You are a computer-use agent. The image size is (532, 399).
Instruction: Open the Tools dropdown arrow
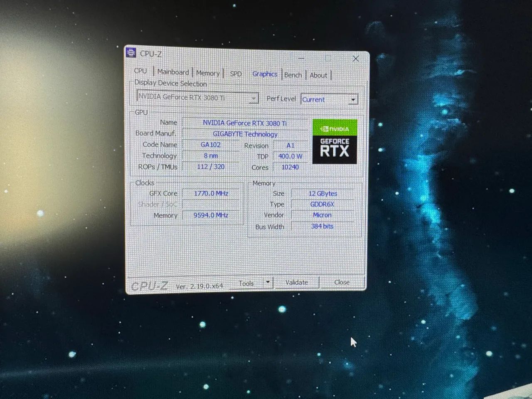[268, 282]
